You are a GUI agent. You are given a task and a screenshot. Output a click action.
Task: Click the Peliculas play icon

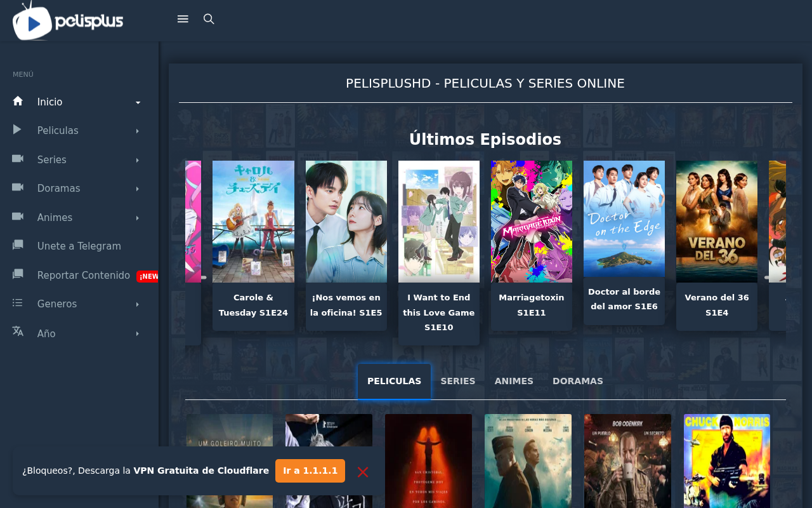(17, 130)
